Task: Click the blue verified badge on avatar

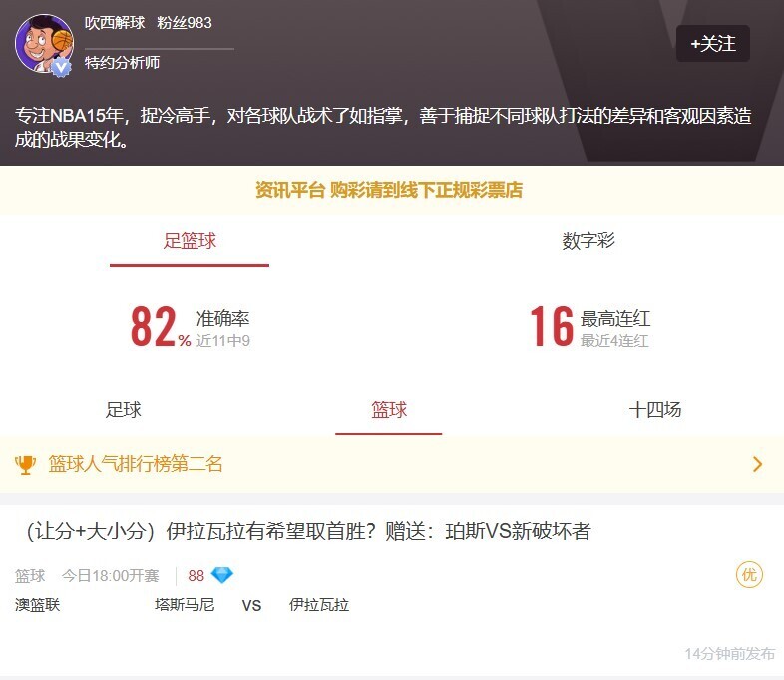Action: [x=61, y=67]
